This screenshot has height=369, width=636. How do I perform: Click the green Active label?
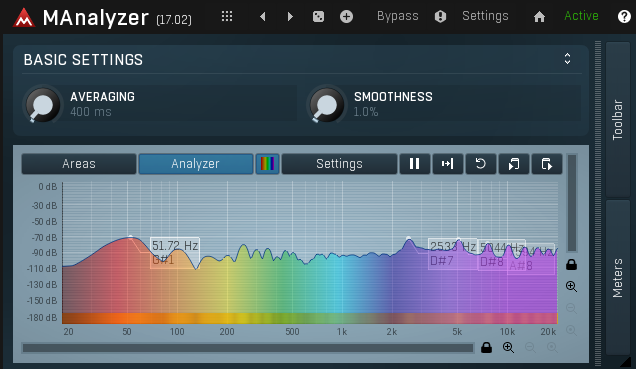click(581, 16)
